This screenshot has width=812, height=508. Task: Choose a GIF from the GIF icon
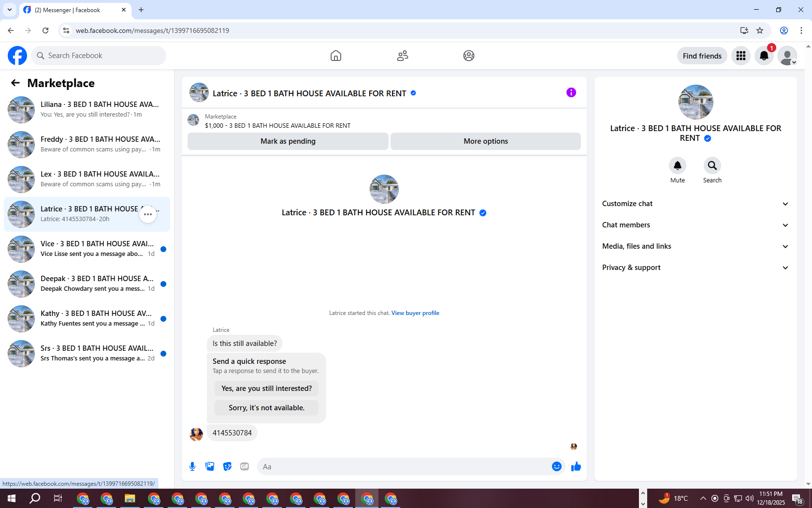pos(245,466)
